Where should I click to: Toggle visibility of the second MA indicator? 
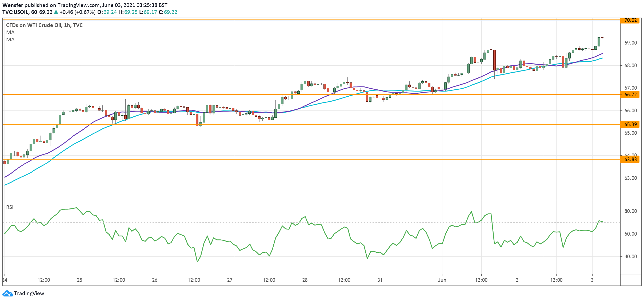point(9,39)
